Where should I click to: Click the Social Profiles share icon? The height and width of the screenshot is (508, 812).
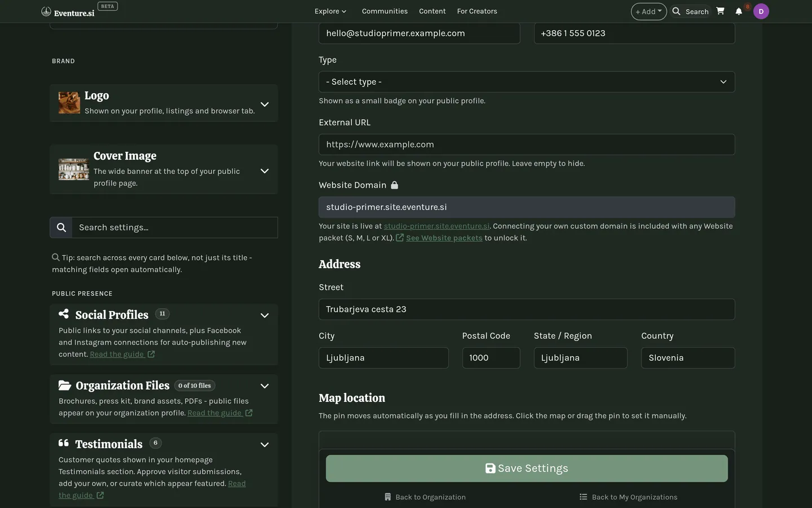coord(64,314)
